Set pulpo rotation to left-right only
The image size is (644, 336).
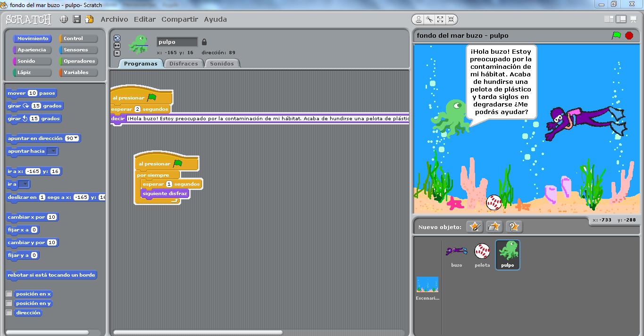(116, 45)
